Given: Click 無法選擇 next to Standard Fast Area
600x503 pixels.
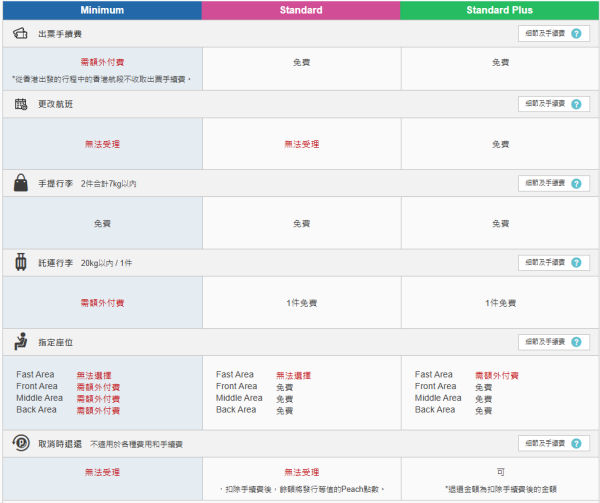Looking at the screenshot, I should [x=293, y=376].
